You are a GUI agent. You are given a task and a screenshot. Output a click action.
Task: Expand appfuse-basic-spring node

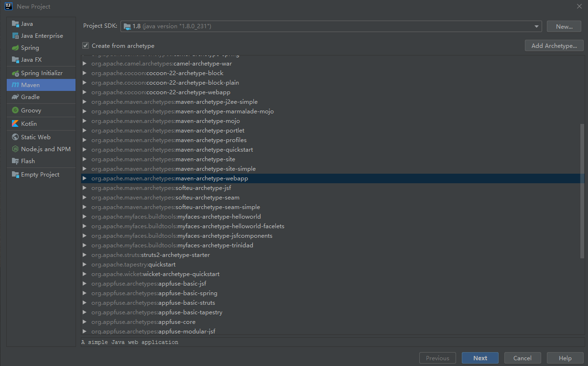(x=85, y=293)
